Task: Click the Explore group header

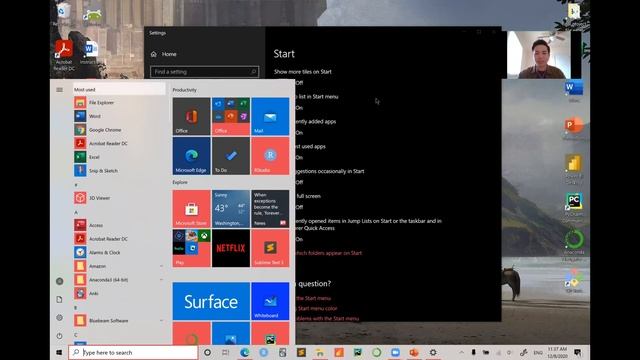Action: coord(180,182)
